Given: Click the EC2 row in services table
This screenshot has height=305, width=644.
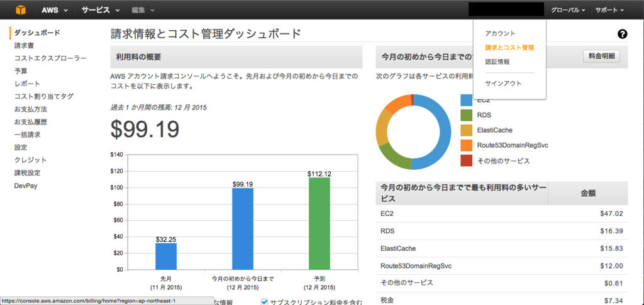Looking at the screenshot, I should [501, 213].
